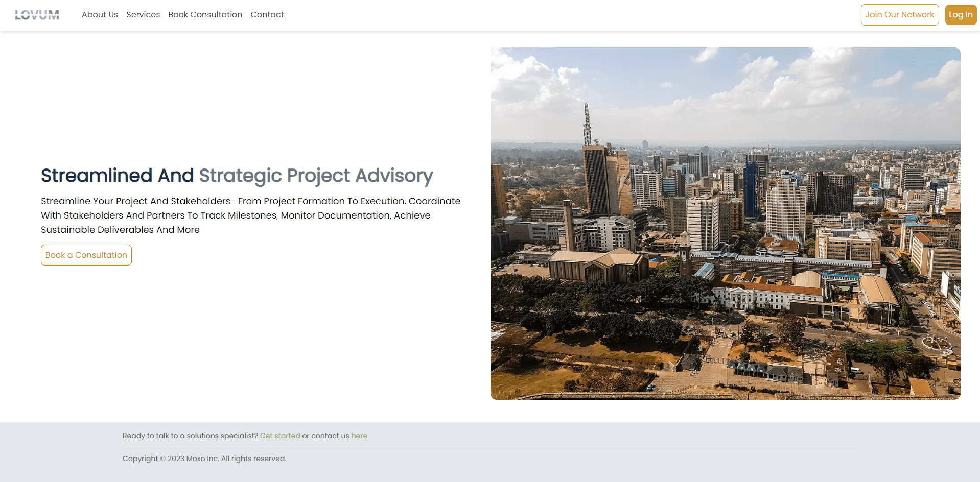The height and width of the screenshot is (482, 980).
Task: Click the blue glass skyscraper in the photo
Action: click(x=751, y=189)
